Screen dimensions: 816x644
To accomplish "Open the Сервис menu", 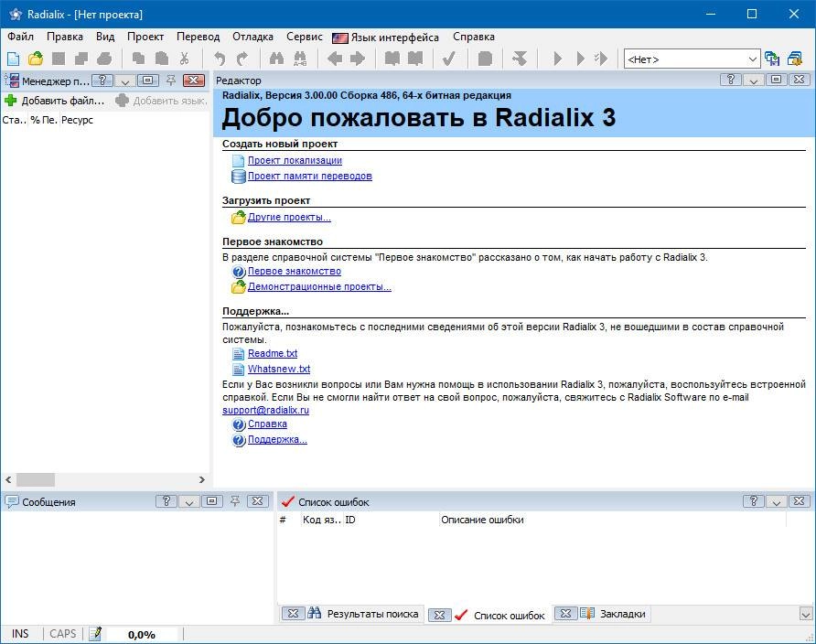I will (x=304, y=37).
